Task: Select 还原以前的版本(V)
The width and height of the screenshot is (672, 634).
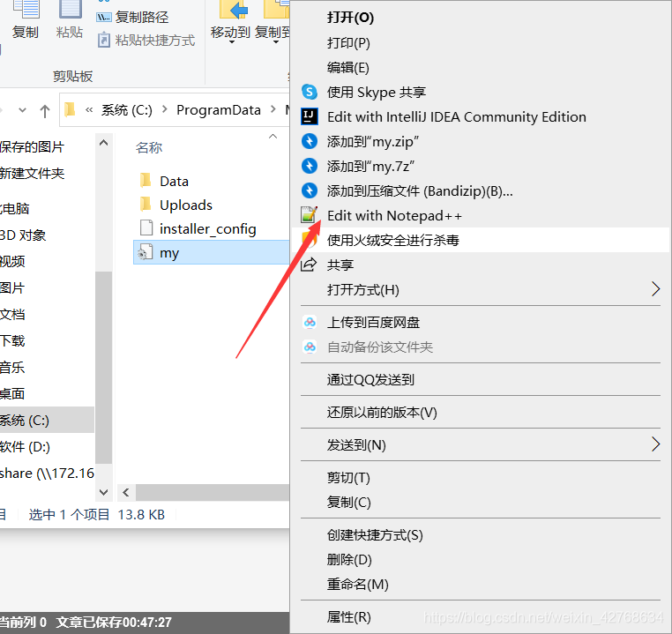Action: (x=382, y=412)
